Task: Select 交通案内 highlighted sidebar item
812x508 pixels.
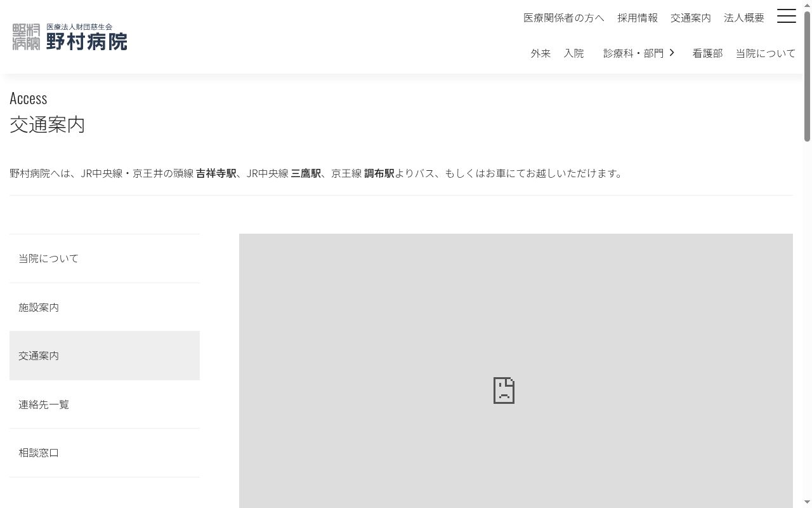Action: 105,356
